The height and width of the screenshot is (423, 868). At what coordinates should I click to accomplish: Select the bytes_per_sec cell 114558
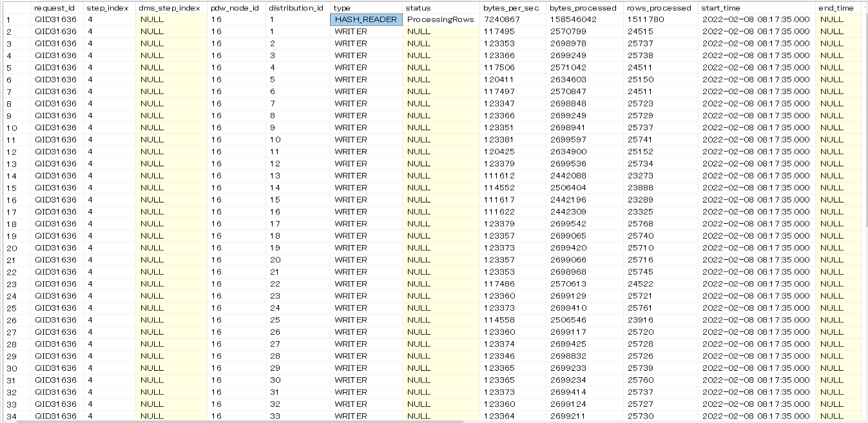(512, 320)
